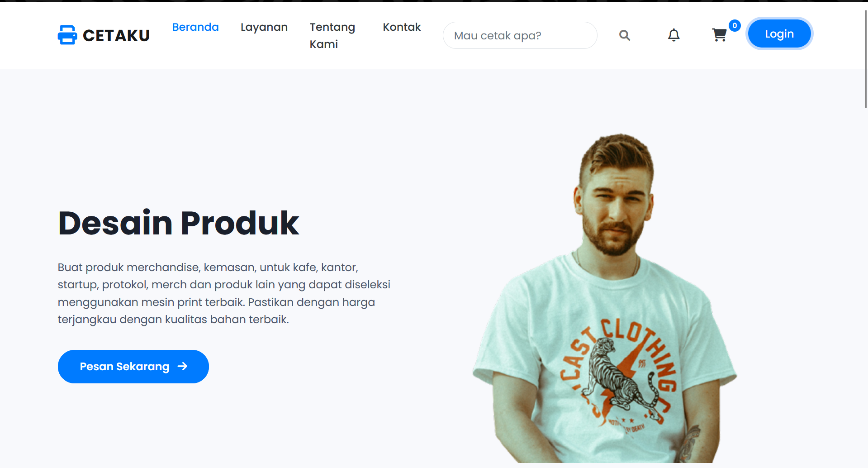868x468 pixels.
Task: Click the search magnifier icon
Action: click(x=625, y=35)
